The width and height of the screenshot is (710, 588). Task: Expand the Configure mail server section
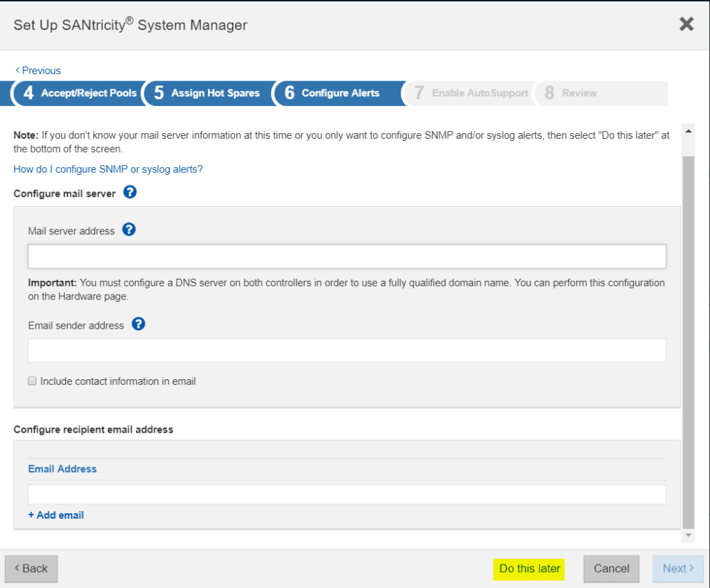(66, 193)
